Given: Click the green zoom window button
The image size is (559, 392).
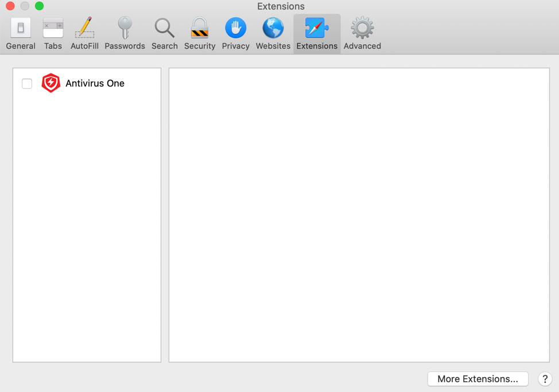Looking at the screenshot, I should click(39, 6).
